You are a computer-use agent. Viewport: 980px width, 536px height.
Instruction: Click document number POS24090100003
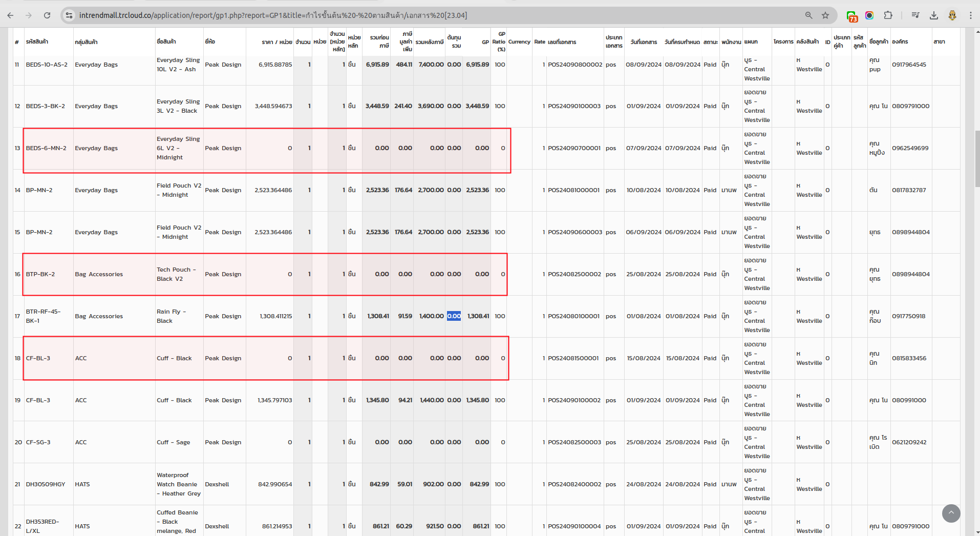point(574,106)
